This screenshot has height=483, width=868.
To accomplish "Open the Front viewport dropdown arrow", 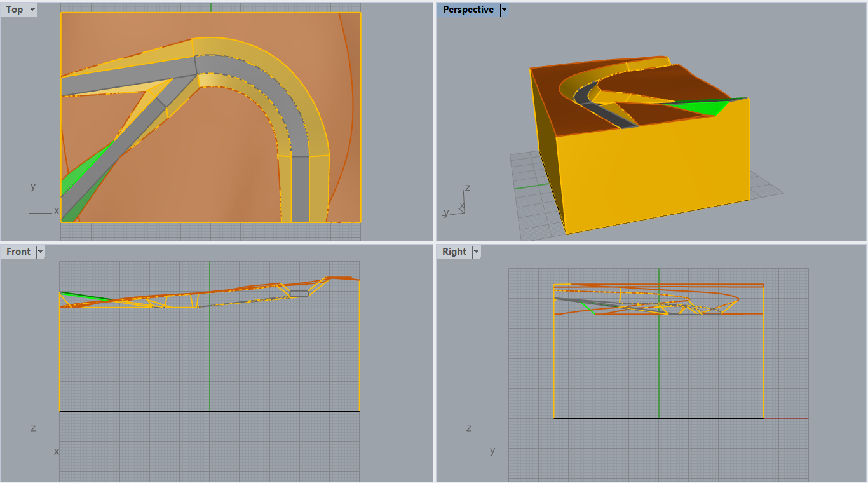I will 40,252.
